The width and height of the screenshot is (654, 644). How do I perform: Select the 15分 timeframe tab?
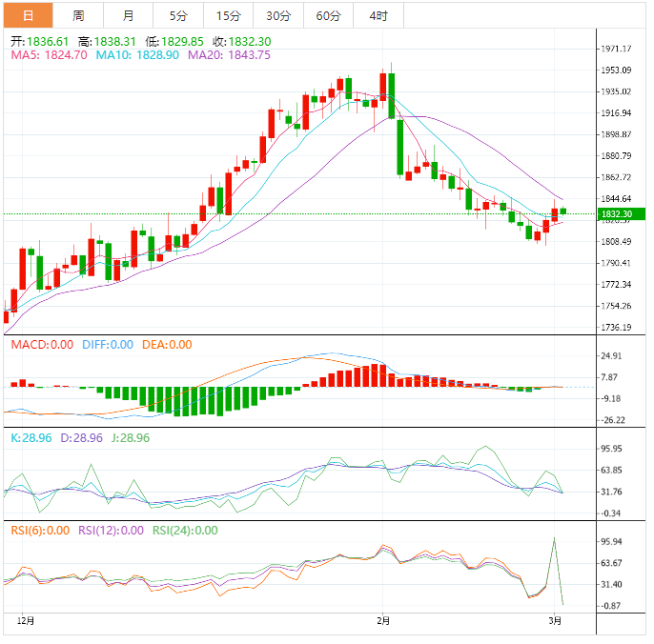(x=229, y=16)
